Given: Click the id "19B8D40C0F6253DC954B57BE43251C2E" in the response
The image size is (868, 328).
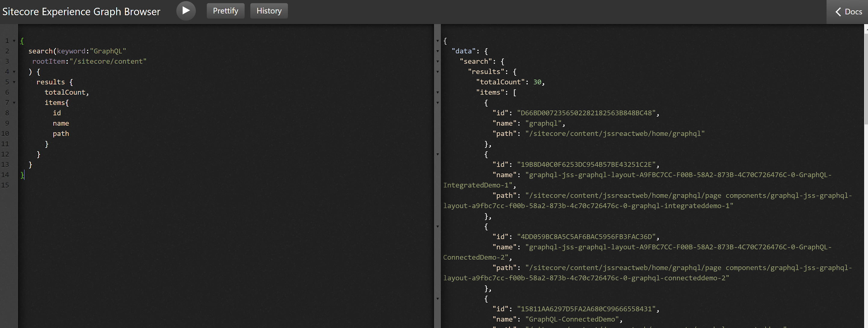Looking at the screenshot, I should click(586, 165).
